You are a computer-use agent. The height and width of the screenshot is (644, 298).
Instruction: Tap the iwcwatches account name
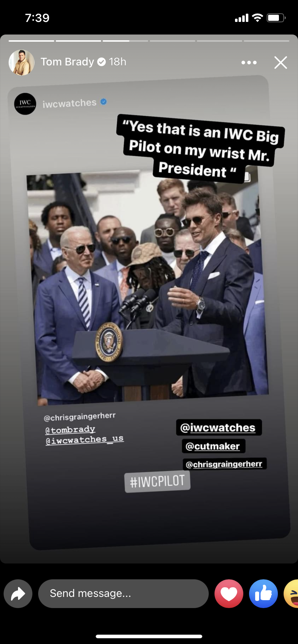coord(69,103)
